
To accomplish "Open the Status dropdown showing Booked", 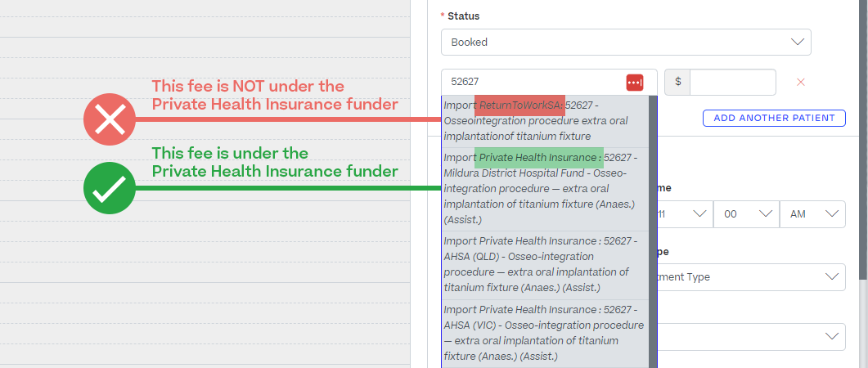I will click(x=625, y=42).
